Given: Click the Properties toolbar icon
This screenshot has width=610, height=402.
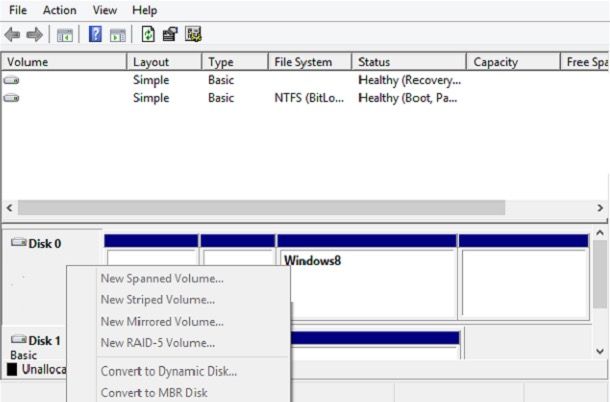Looking at the screenshot, I should (x=170, y=34).
